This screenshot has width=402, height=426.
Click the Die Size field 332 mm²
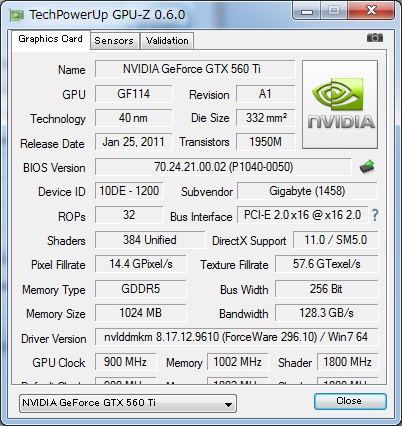pyautogui.click(x=266, y=118)
